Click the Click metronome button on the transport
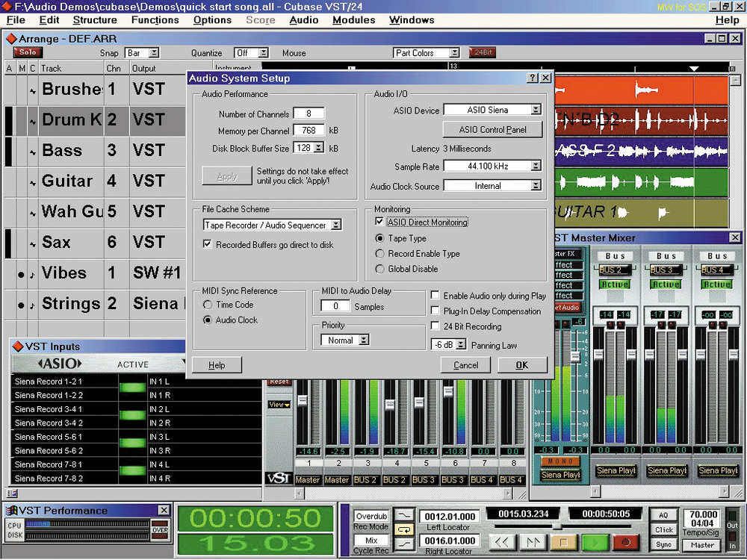747x560 pixels. click(663, 529)
